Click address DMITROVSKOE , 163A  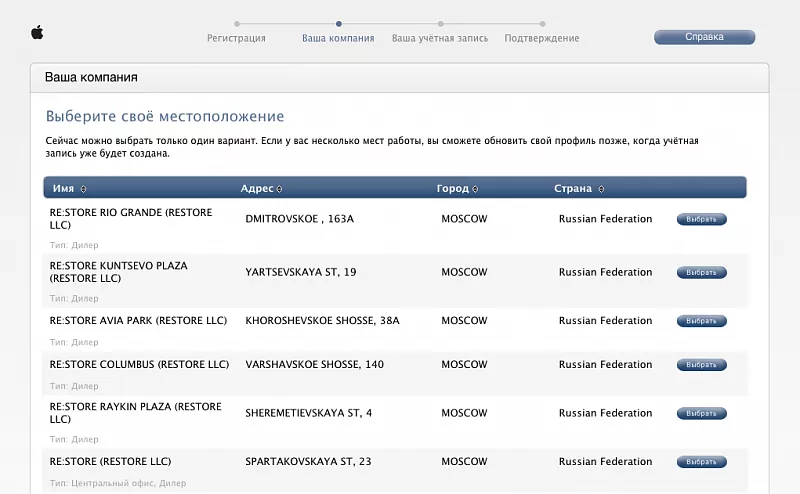coord(299,219)
